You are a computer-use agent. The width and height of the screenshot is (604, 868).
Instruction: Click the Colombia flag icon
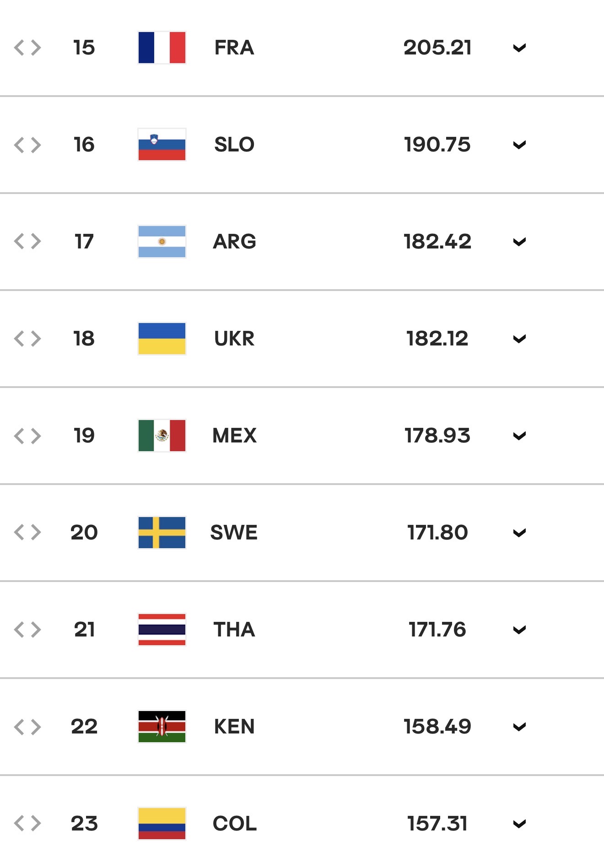162,824
